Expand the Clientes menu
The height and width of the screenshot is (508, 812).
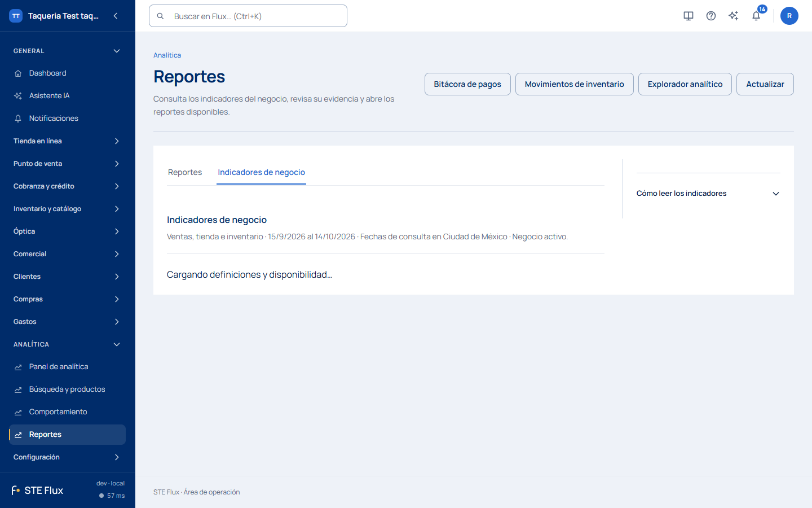(x=68, y=277)
